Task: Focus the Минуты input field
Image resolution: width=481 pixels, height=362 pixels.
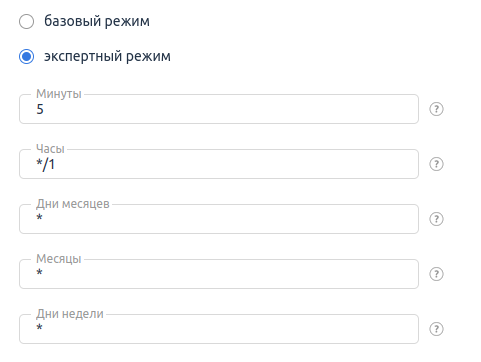Action: click(219, 109)
